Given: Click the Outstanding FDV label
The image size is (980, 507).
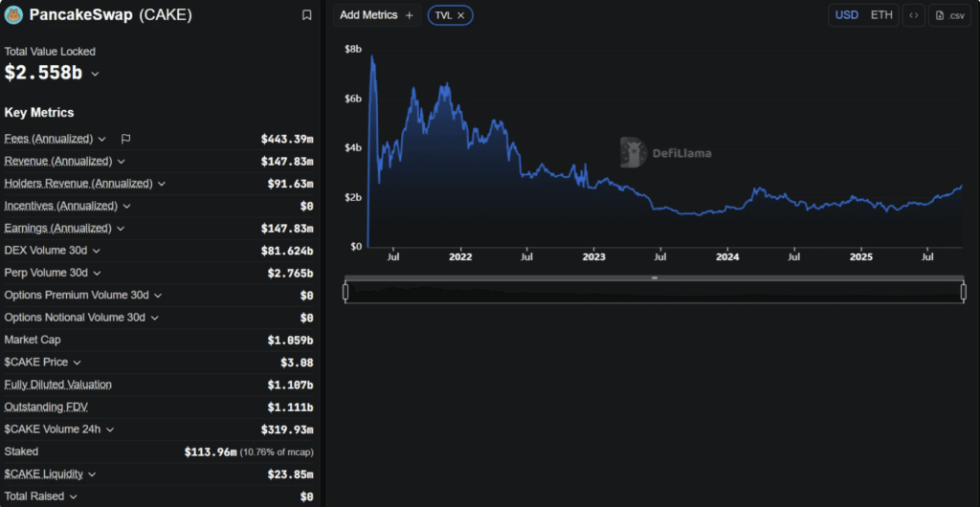Looking at the screenshot, I should pos(46,407).
